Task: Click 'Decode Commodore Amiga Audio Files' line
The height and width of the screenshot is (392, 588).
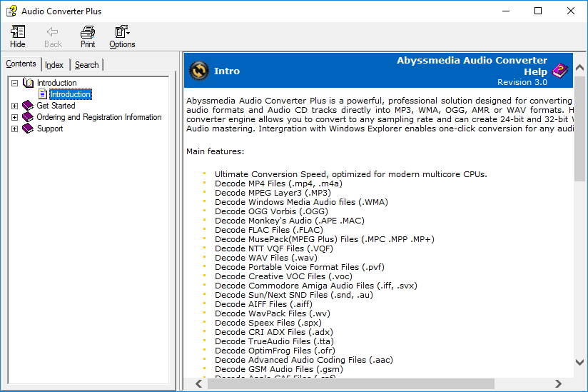Action: pos(316,286)
